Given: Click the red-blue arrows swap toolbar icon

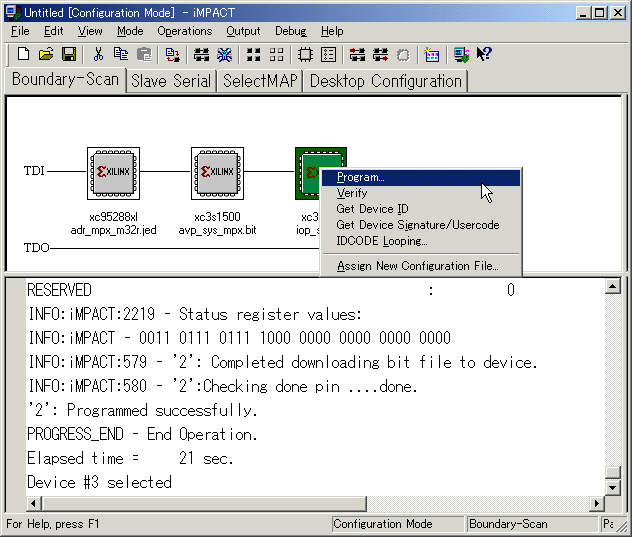Looking at the screenshot, I should (173, 54).
